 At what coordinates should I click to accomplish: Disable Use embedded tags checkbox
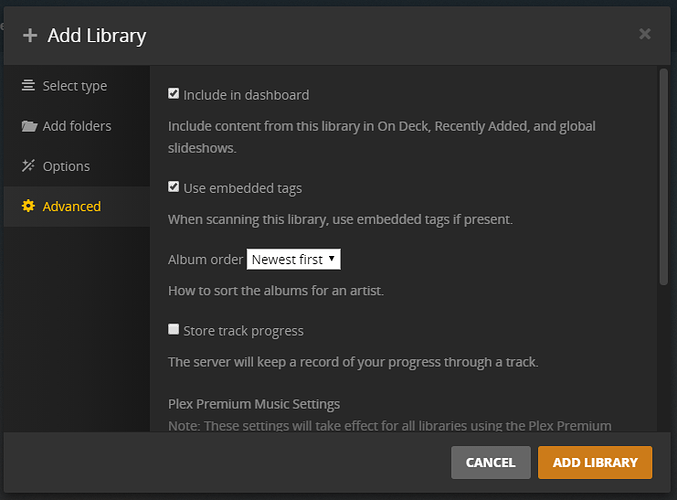(x=174, y=187)
